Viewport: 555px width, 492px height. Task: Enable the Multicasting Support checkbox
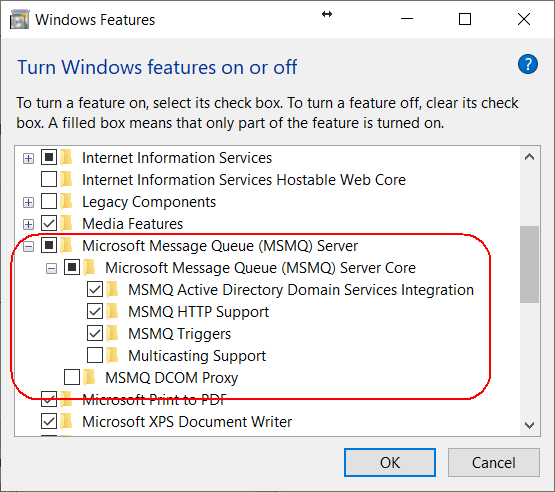[x=95, y=355]
